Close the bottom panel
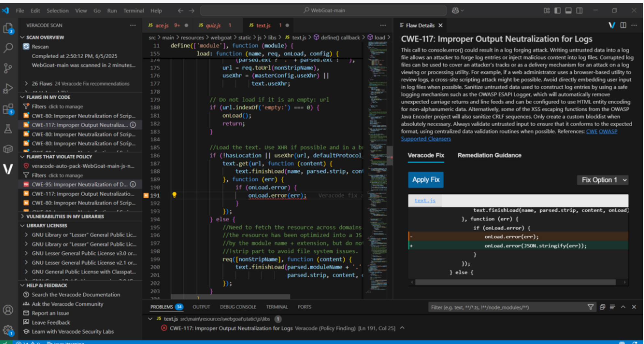The height and width of the screenshot is (344, 644). [634, 307]
